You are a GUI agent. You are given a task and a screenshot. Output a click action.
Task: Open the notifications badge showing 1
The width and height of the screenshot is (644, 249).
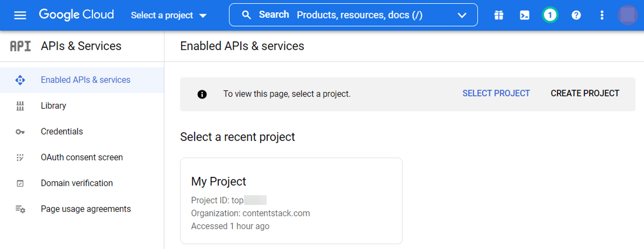click(x=550, y=15)
